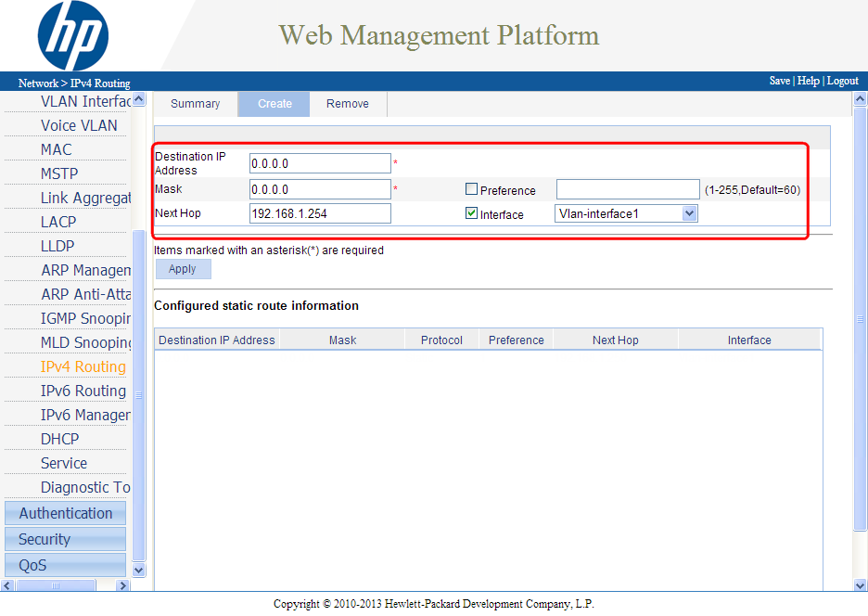The image size is (868, 616).
Task: Expand the QoS section
Action: tap(65, 565)
